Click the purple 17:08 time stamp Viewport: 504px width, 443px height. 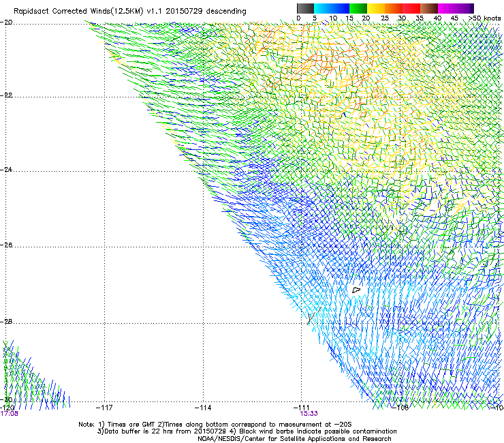[x=9, y=414]
